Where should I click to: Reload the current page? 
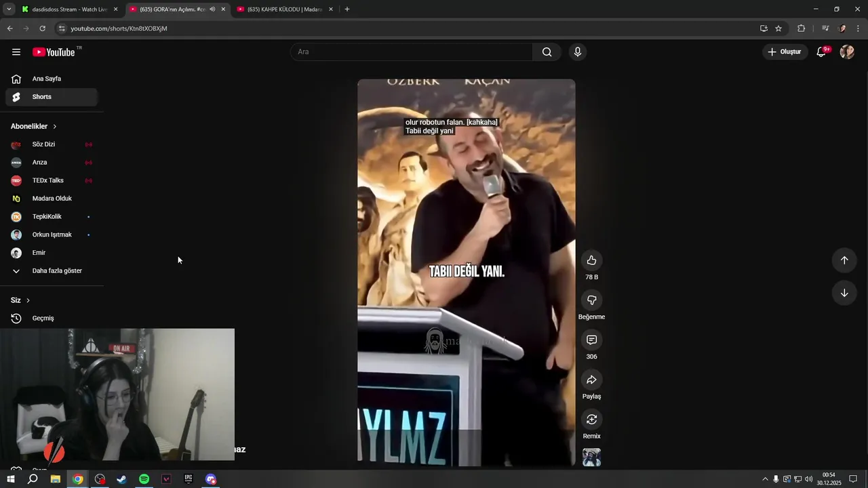42,28
